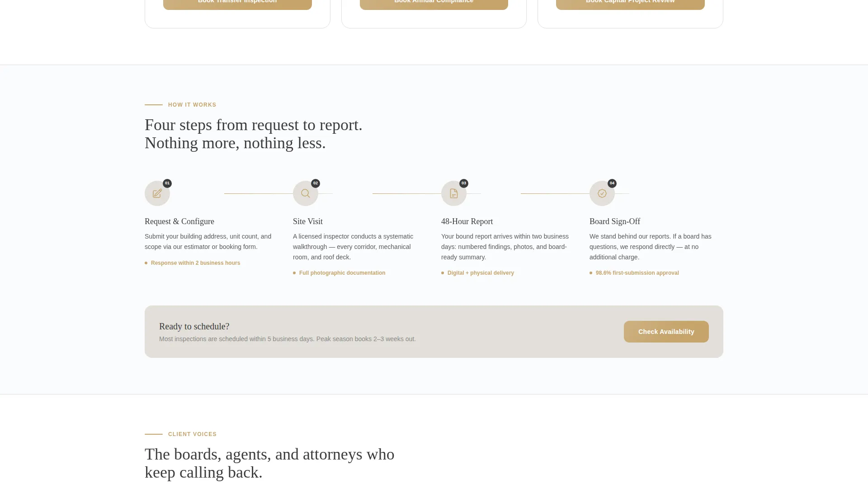Click the Check Availability button
868x488 pixels.
(x=666, y=332)
